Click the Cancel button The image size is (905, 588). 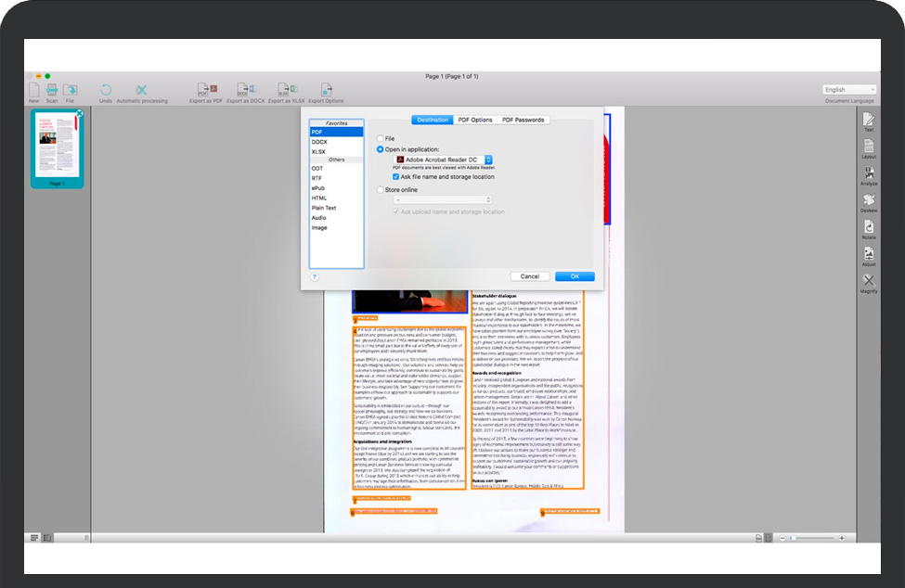(529, 276)
